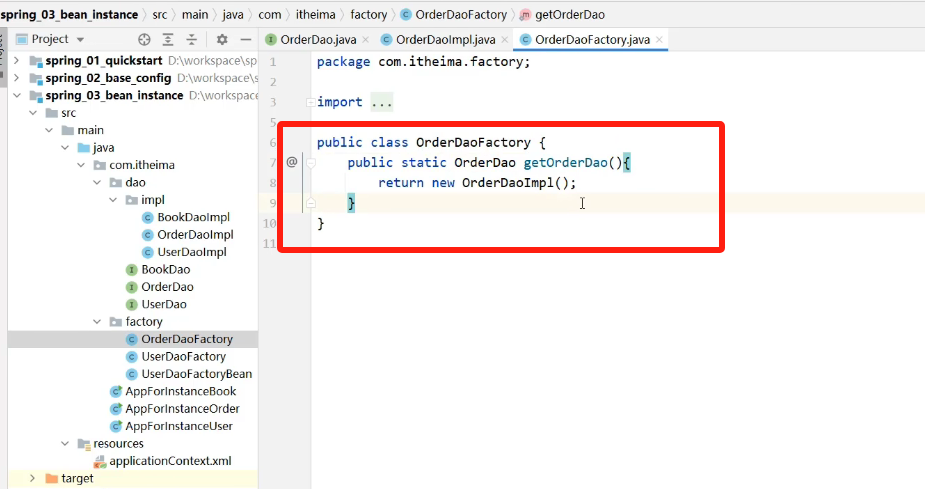
Task: Open Project panel settings gear
Action: (x=222, y=40)
